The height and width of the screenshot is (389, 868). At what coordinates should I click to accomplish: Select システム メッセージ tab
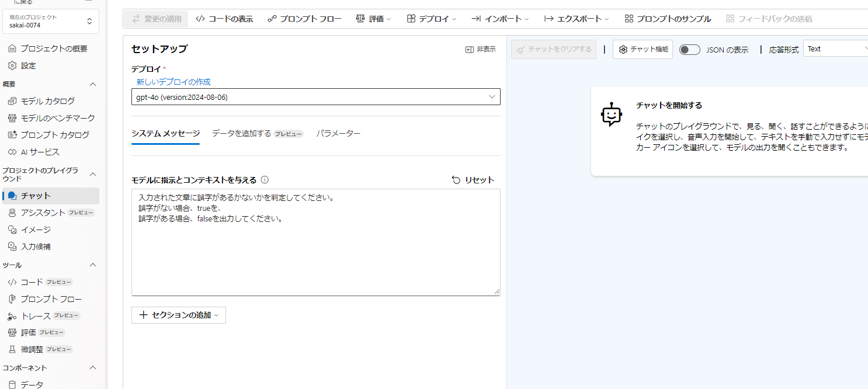click(x=165, y=134)
